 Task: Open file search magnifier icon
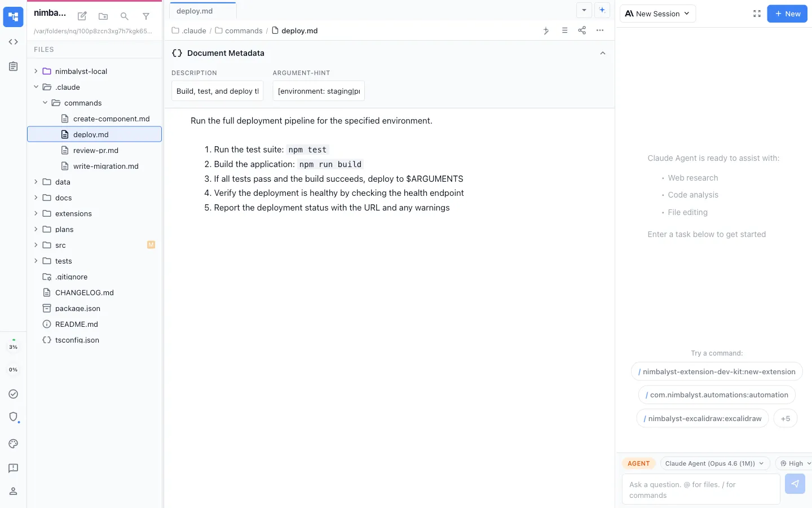[125, 16]
